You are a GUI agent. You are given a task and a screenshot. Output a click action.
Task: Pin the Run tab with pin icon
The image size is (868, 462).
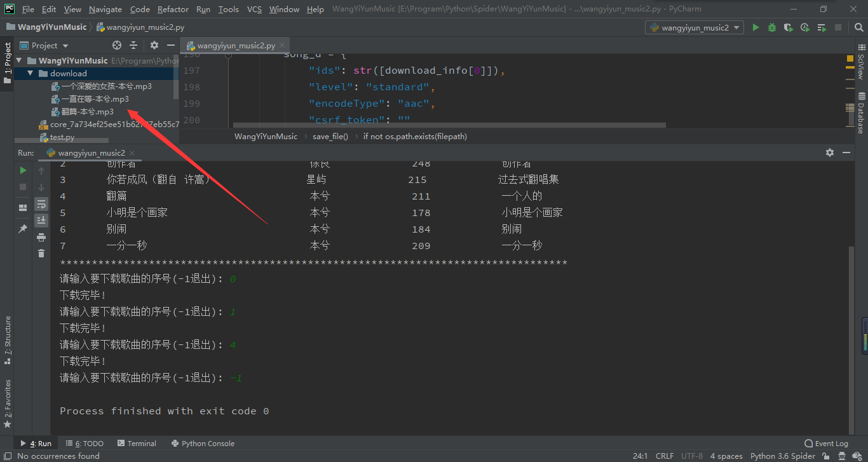coord(23,228)
